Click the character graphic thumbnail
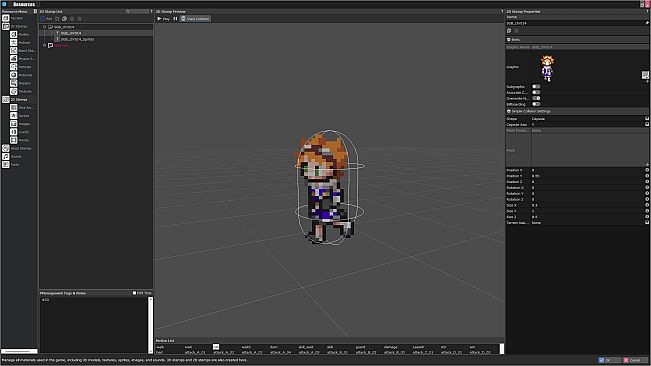Screen dimensions: 651x366 click(x=547, y=68)
